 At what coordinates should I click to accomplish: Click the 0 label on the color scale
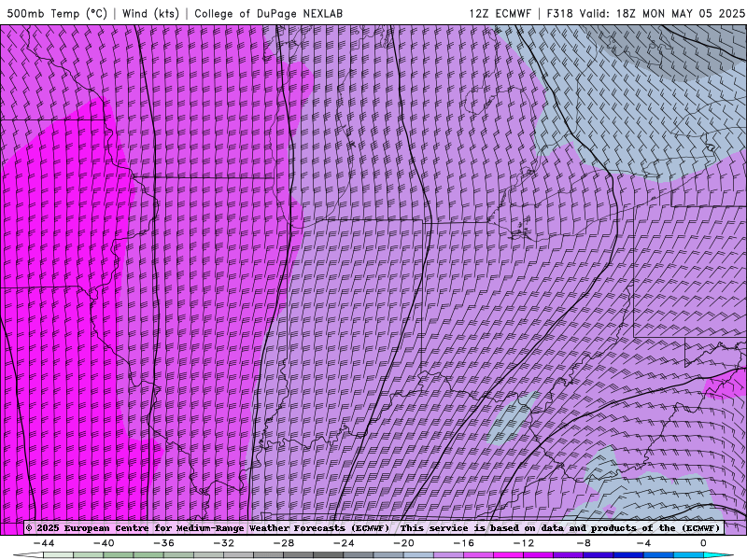coord(704,543)
